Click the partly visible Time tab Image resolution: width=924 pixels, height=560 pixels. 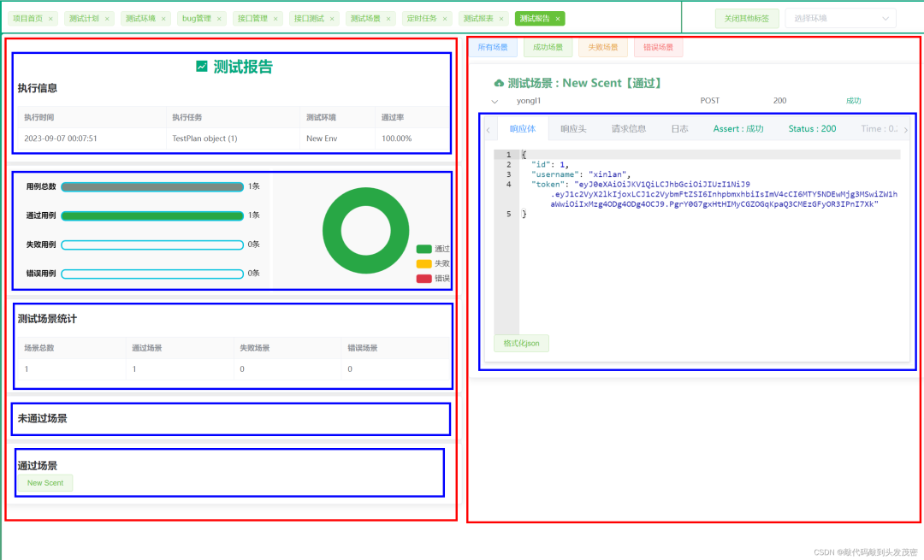879,128
